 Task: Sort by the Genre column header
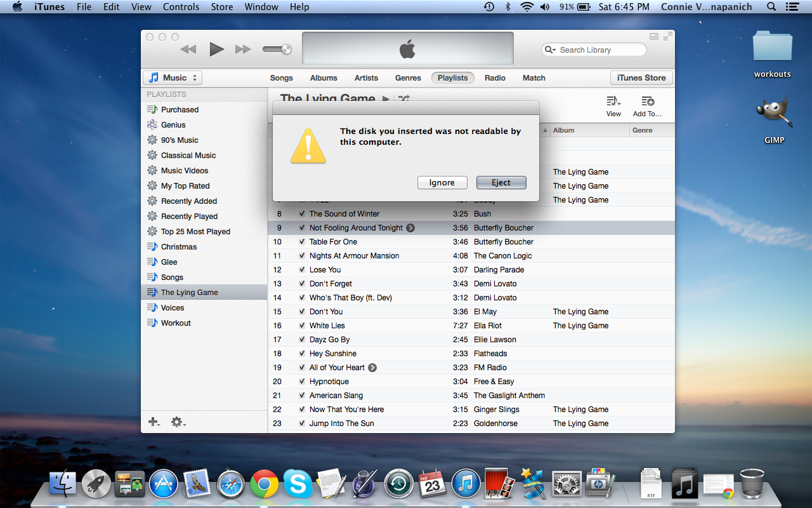652,130
